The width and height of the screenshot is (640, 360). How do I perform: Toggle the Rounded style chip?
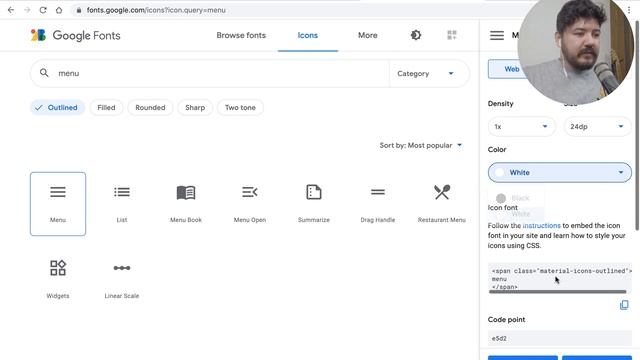[150, 108]
